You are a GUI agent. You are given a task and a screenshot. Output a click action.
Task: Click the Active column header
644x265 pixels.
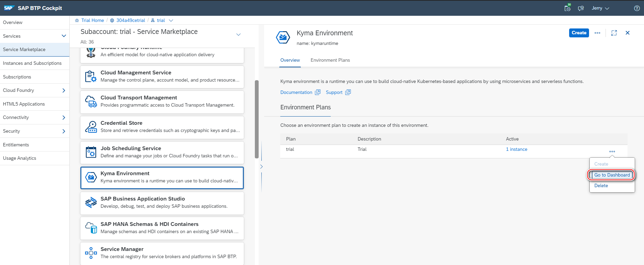coord(512,139)
